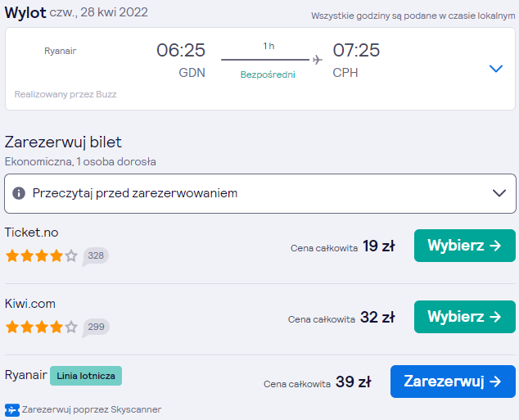Click the 'Bezpośredni' direct flight label
This screenshot has width=519, height=420.
tap(268, 75)
